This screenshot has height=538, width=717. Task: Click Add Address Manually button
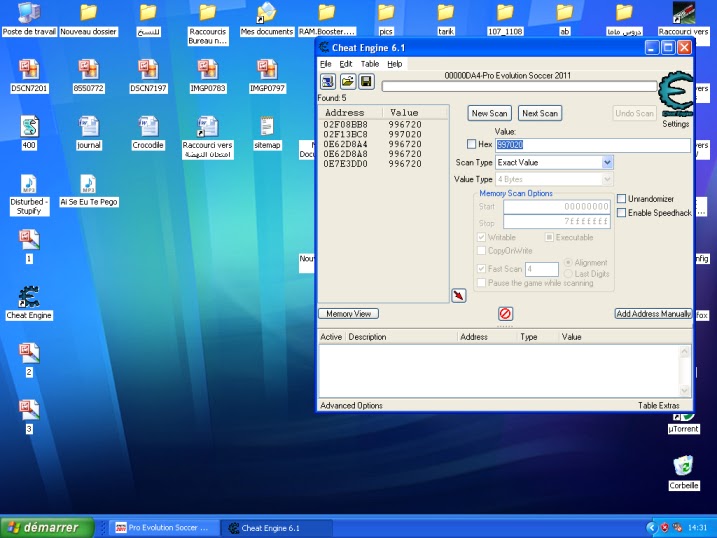pos(653,314)
